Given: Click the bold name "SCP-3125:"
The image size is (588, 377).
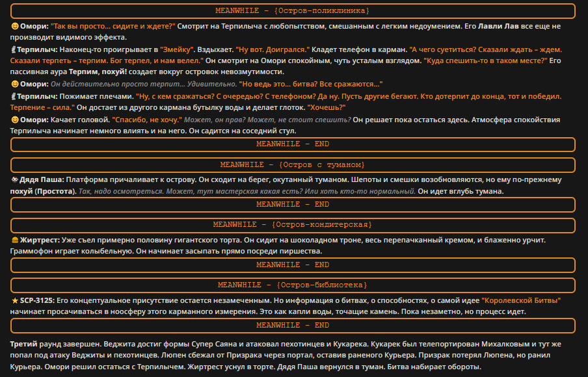Looking at the screenshot, I should tap(37, 300).
